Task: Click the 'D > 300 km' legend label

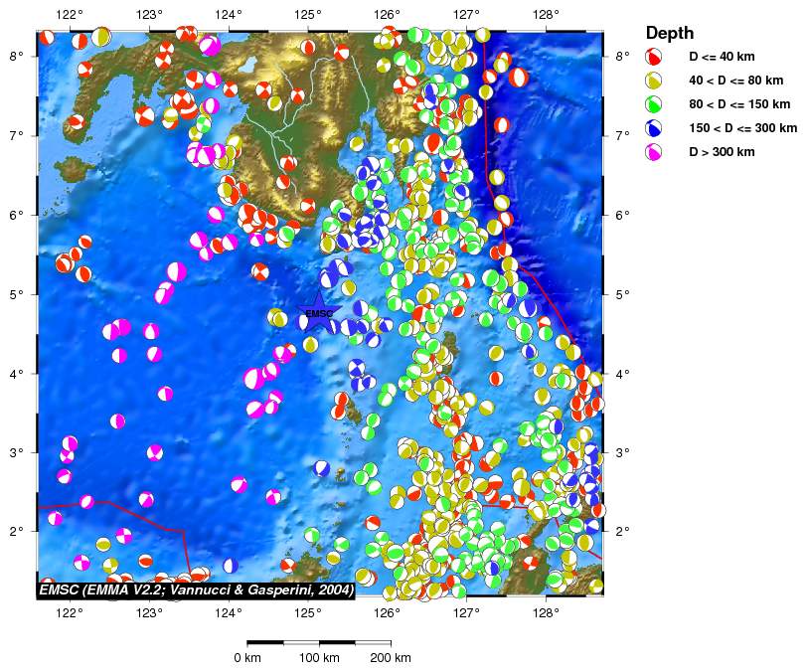Action: click(724, 152)
